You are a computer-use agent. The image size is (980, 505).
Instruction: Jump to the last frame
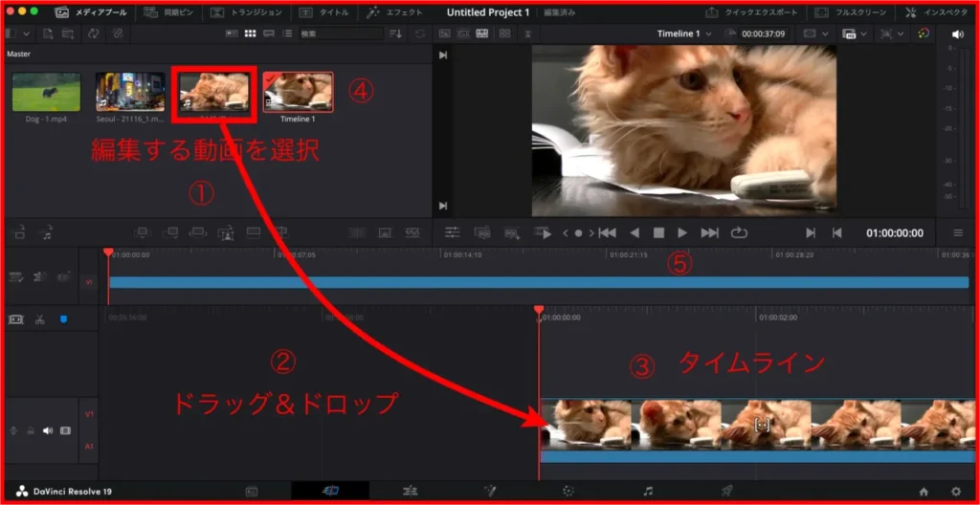tap(709, 233)
